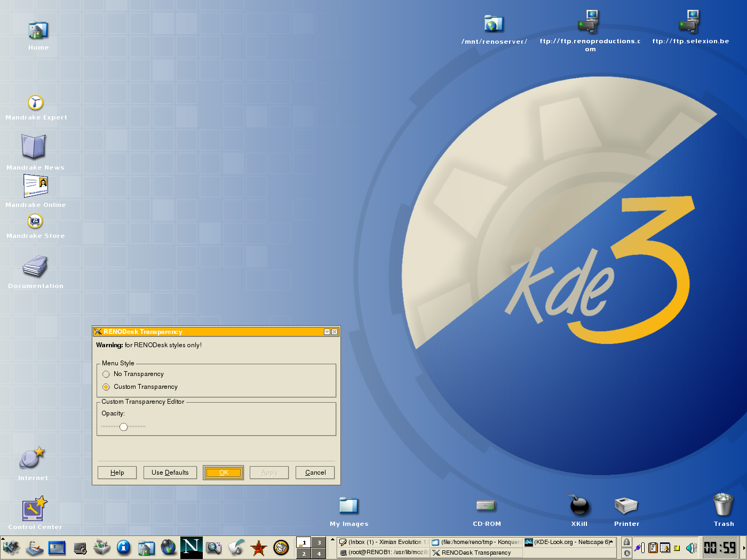Open the blue info Help icon in panel
Image resolution: width=747 pixels, height=560 pixels.
pyautogui.click(x=124, y=547)
